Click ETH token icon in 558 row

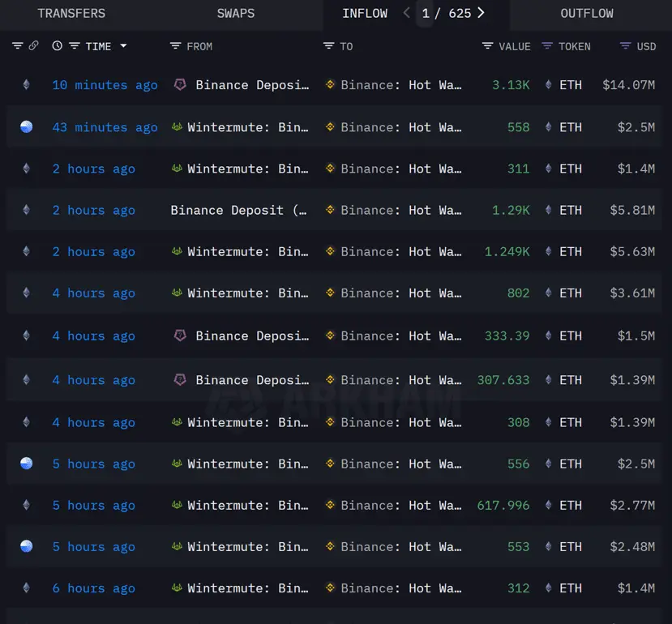click(x=548, y=127)
